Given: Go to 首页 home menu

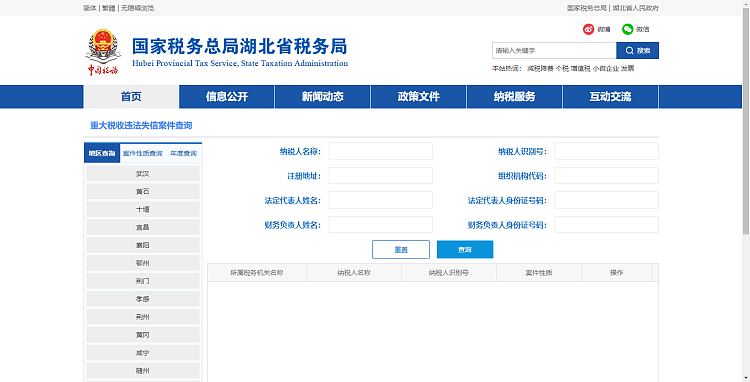Looking at the screenshot, I should [131, 97].
